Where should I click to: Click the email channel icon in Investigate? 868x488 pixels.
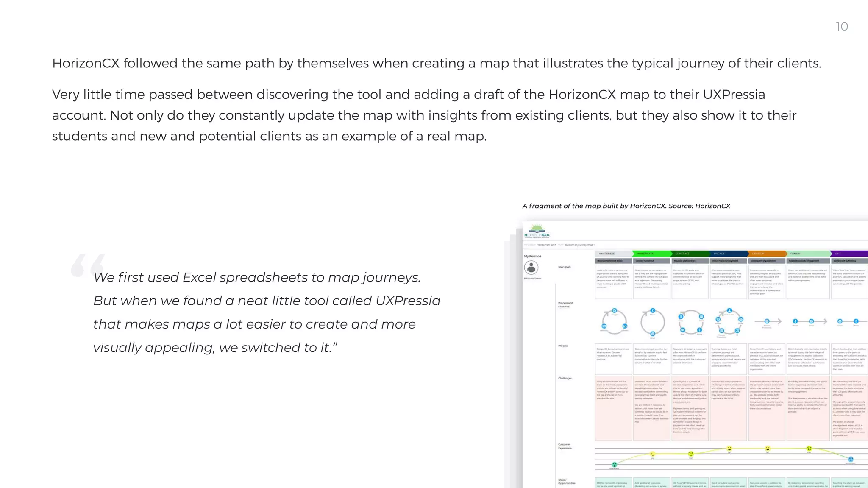pos(653,334)
